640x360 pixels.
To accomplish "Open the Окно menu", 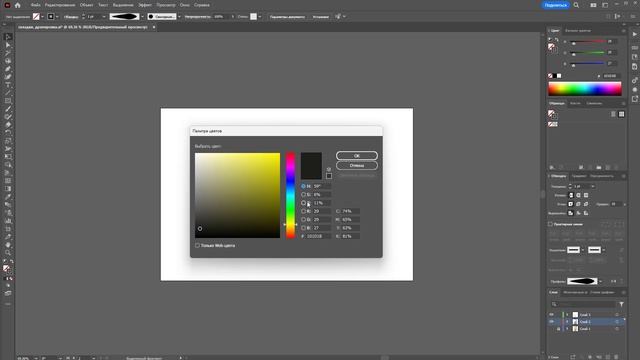I will click(184, 5).
